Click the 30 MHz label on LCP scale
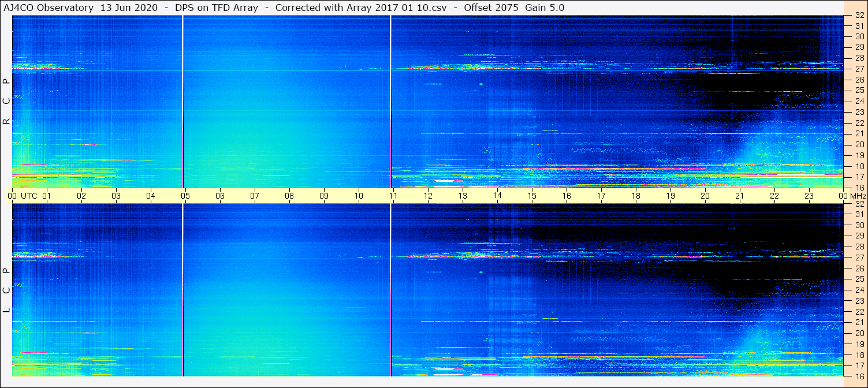Viewport: 868px width, 388px height. 859,225
